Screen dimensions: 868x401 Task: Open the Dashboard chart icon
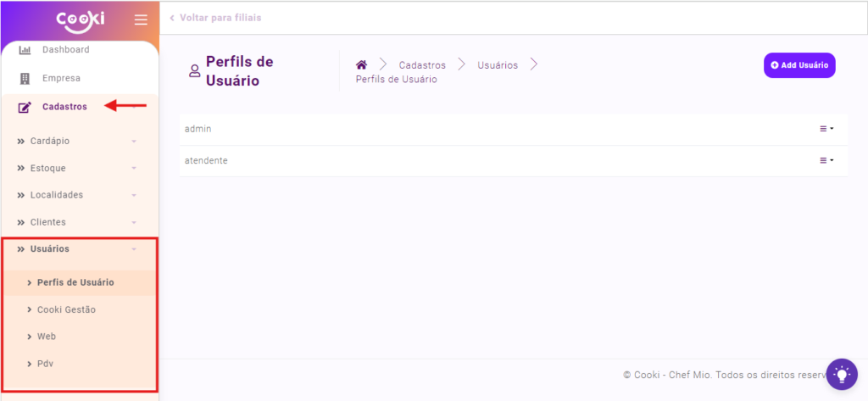click(x=25, y=50)
